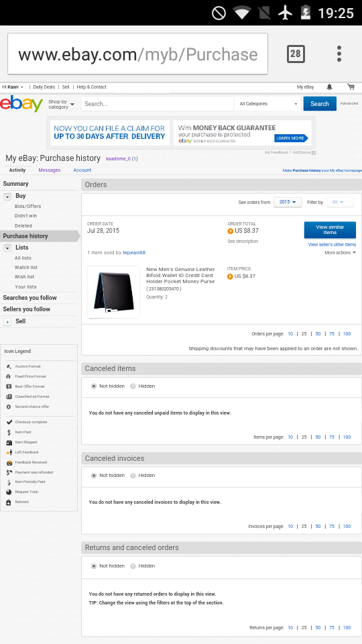
Task: Select Not hidden radio under Canceled invoices
Action: coord(94,475)
